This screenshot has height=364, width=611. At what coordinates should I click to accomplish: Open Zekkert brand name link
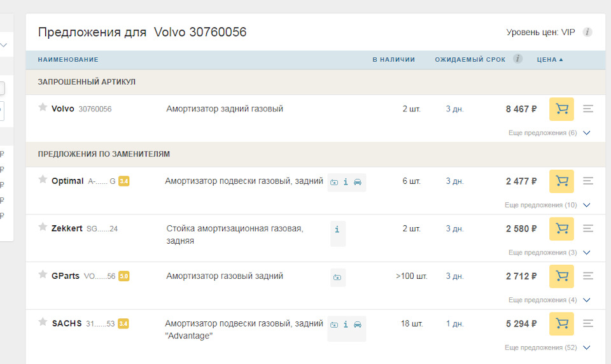coord(67,228)
